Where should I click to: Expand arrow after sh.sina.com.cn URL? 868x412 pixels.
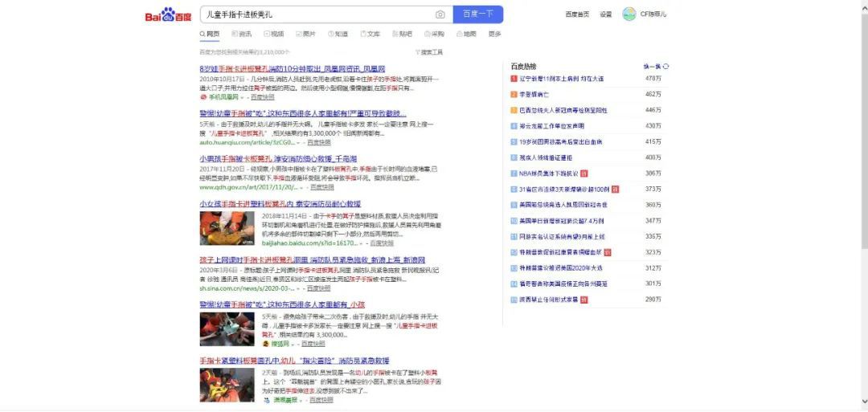coord(298,289)
